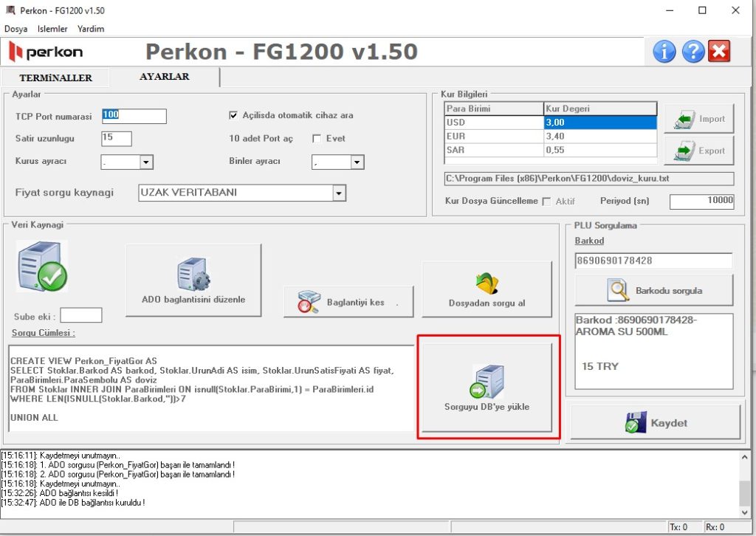The image size is (756, 536).
Task: Open the Binler ayracı dropdown
Action: (357, 162)
